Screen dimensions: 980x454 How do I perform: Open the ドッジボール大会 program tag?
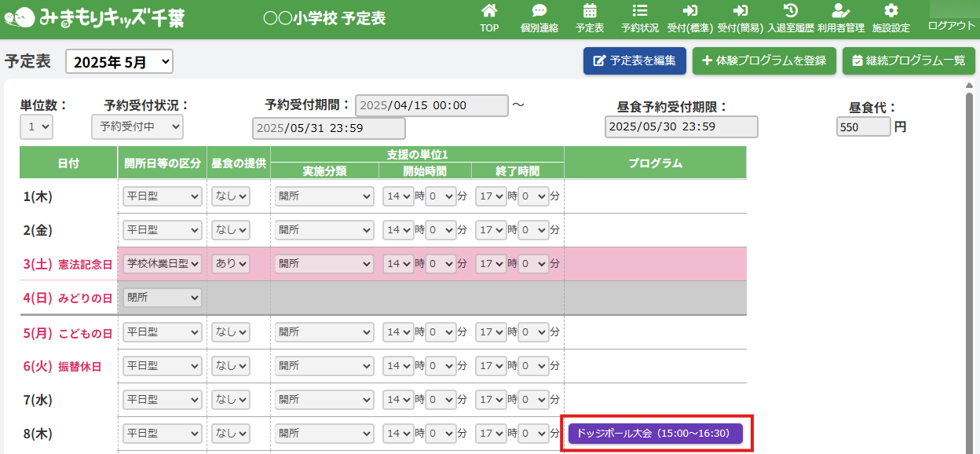[x=654, y=433]
